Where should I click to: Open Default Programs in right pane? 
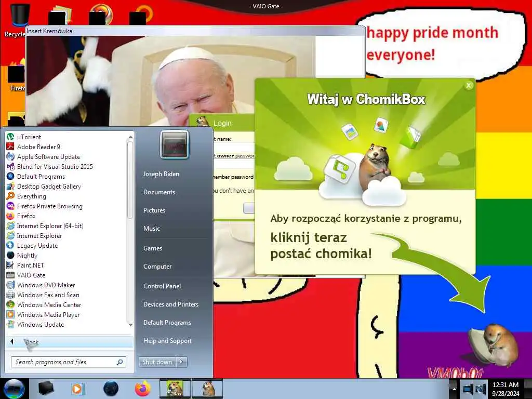pyautogui.click(x=167, y=323)
